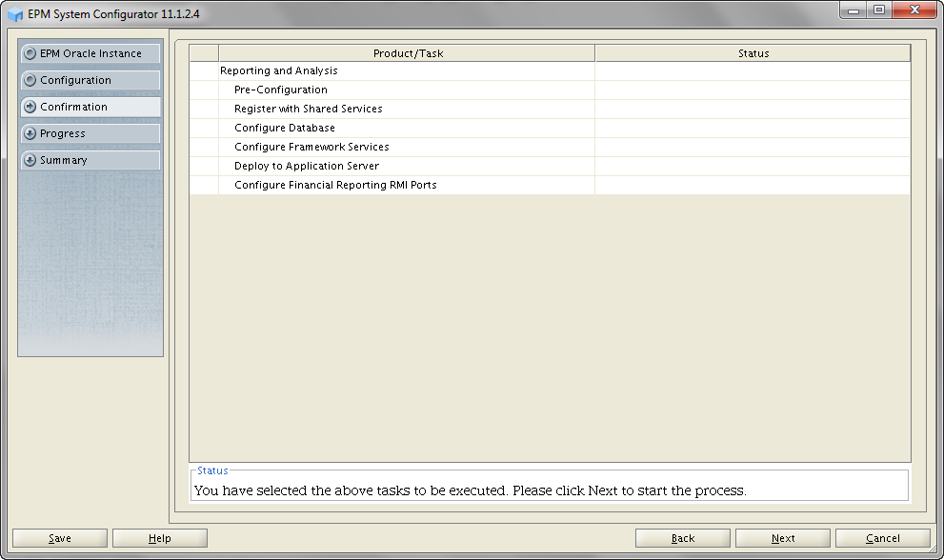The height and width of the screenshot is (560, 944).
Task: Open Help
Action: click(x=159, y=538)
